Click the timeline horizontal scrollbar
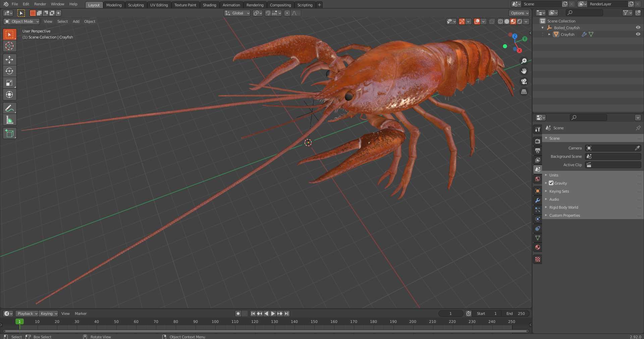The image size is (644, 339). (266, 331)
